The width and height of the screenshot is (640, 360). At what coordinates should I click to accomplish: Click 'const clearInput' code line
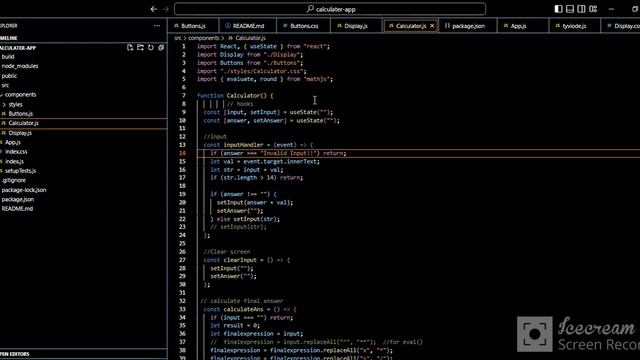(247, 260)
